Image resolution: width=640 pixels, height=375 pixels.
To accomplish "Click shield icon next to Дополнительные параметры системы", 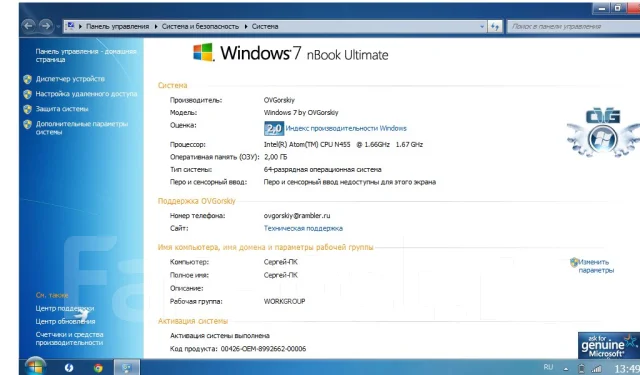I will [27, 124].
